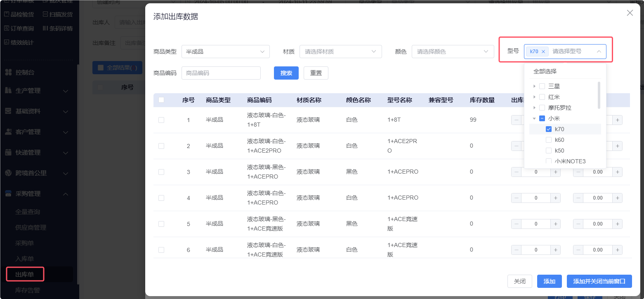Click the 采购管理 sidebar icon
Viewport: 644px width, 299px height.
pyautogui.click(x=8, y=194)
